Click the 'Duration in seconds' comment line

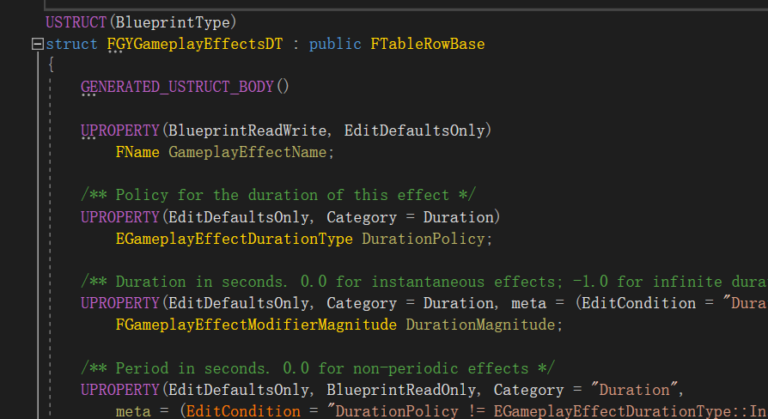(424, 282)
